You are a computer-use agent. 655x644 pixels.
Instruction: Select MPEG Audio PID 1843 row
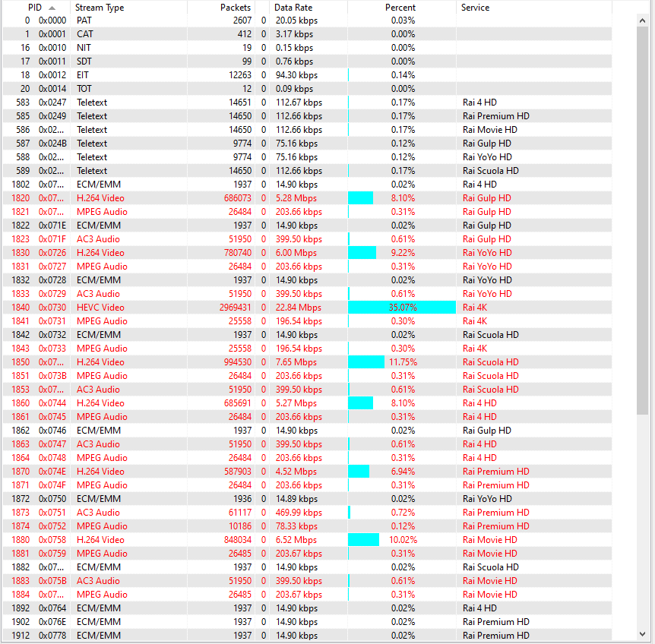pyautogui.click(x=307, y=349)
